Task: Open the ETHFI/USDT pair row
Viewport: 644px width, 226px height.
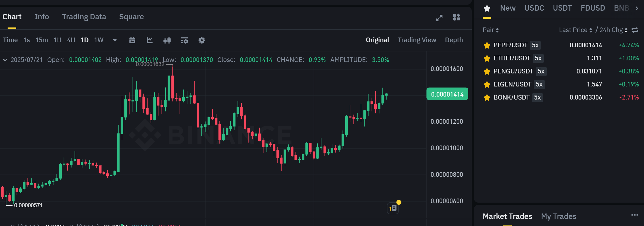Action: pos(561,58)
